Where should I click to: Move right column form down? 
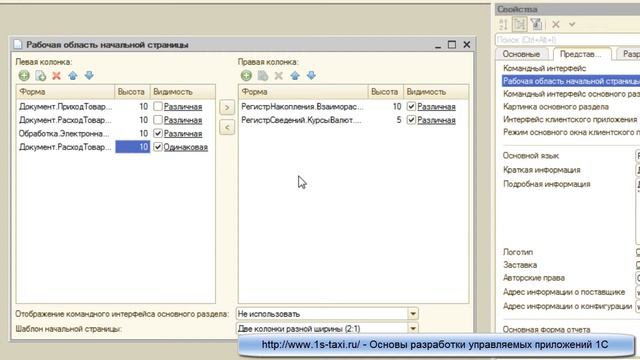point(311,76)
